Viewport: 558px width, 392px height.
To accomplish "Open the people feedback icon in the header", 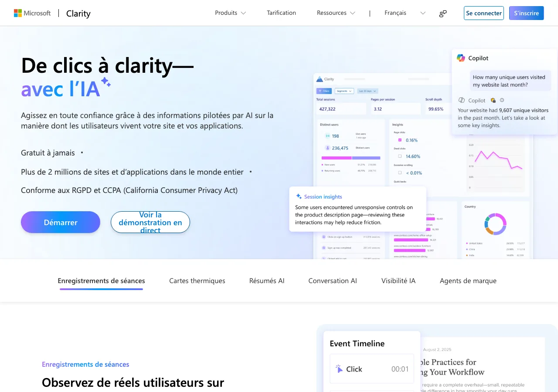I will pos(443,14).
